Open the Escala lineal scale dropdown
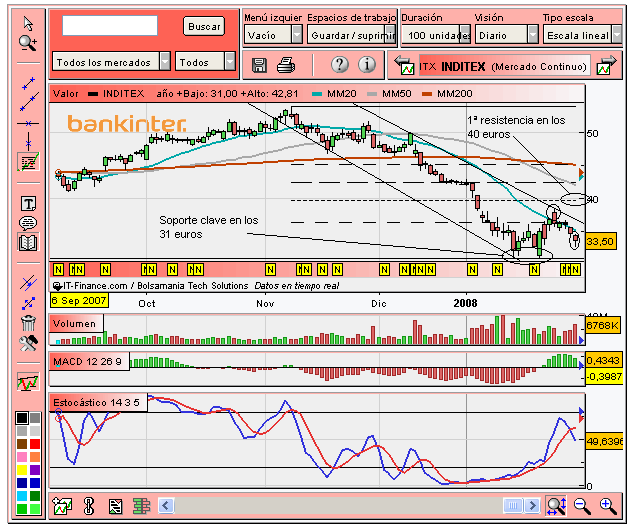The image size is (634, 528). (x=582, y=35)
